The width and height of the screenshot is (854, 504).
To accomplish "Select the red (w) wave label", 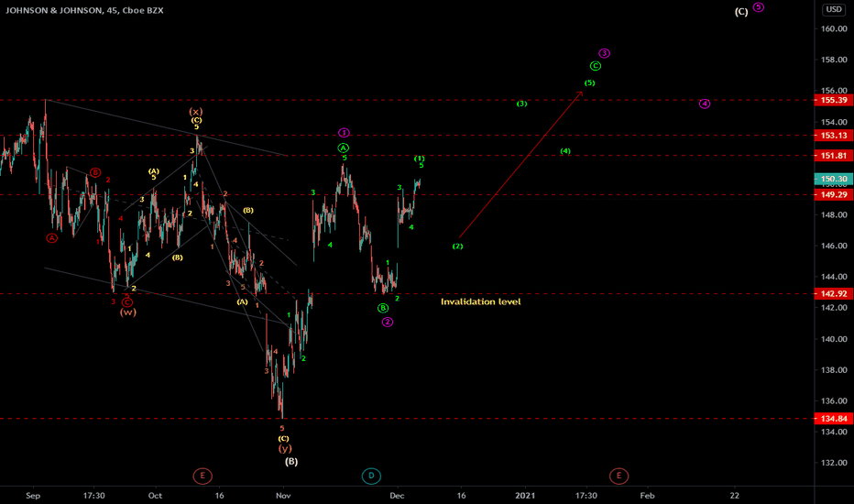I will coord(128,312).
